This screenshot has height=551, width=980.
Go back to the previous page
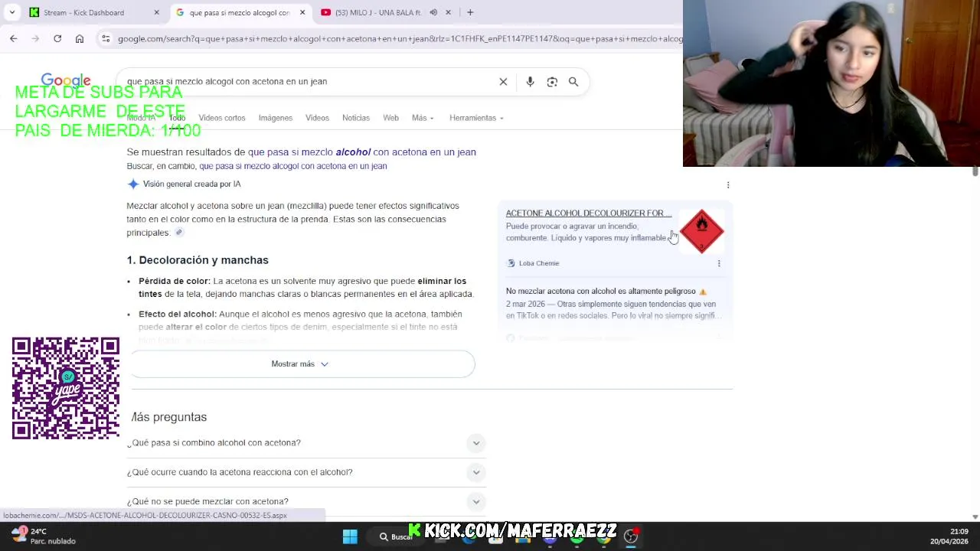13,38
